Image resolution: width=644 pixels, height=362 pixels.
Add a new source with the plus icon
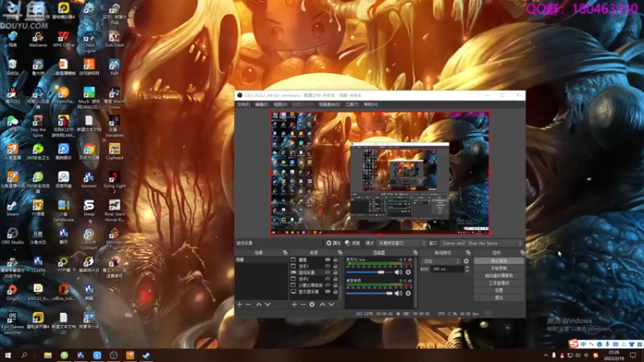[294, 305]
